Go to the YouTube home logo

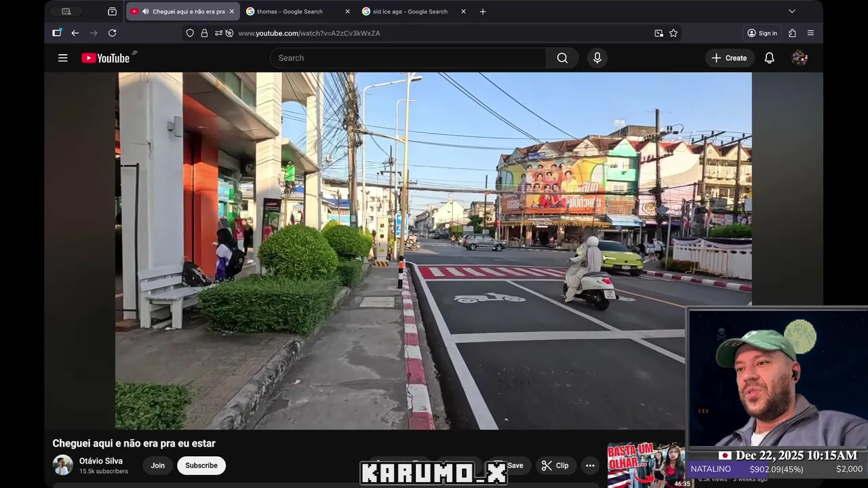(x=106, y=58)
